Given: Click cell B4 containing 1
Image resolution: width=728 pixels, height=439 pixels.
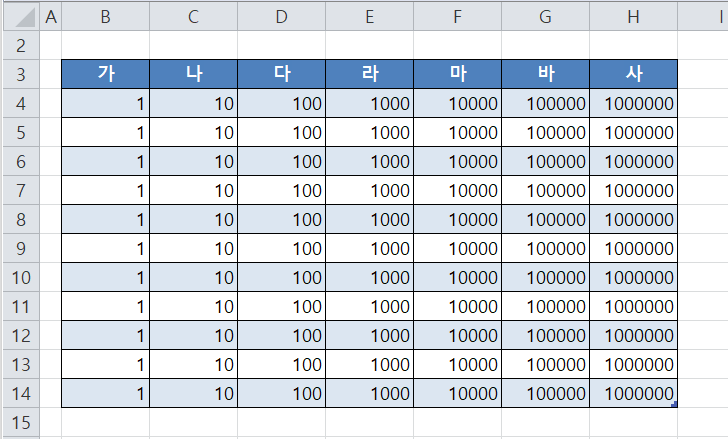Looking at the screenshot, I should (x=105, y=103).
